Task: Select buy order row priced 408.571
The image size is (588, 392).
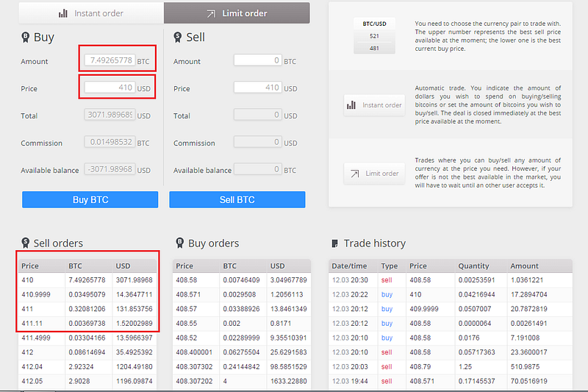Action: pos(242,294)
